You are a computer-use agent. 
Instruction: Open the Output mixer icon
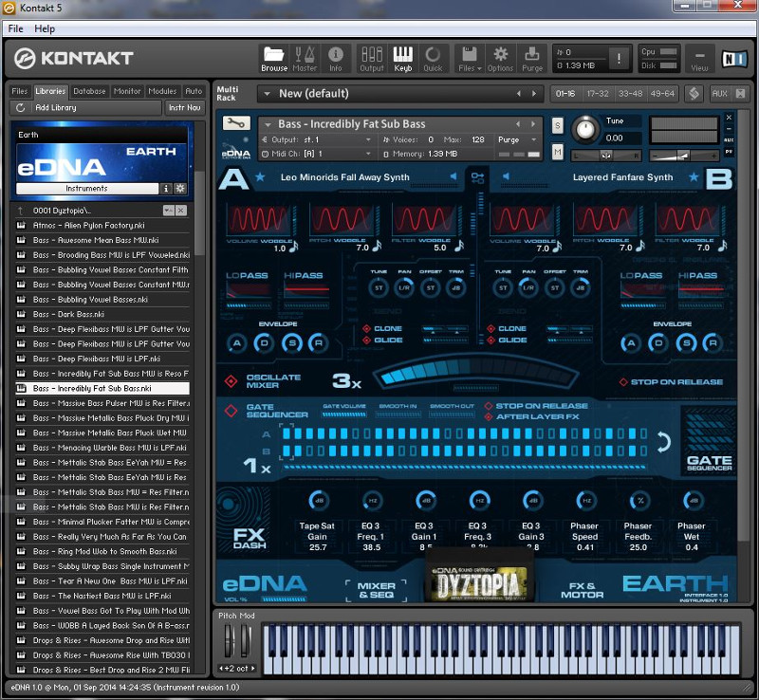(x=372, y=59)
